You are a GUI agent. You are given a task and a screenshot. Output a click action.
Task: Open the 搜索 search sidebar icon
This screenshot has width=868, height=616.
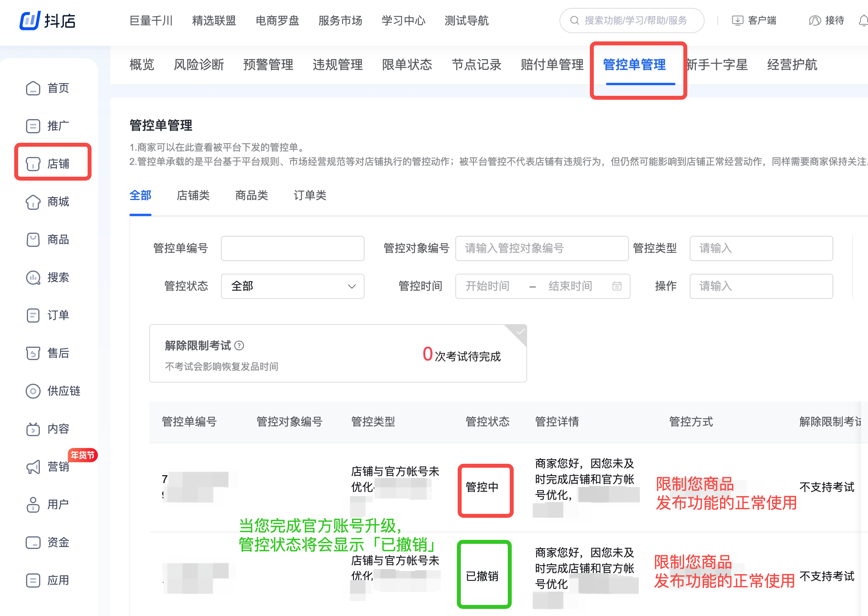point(33,278)
